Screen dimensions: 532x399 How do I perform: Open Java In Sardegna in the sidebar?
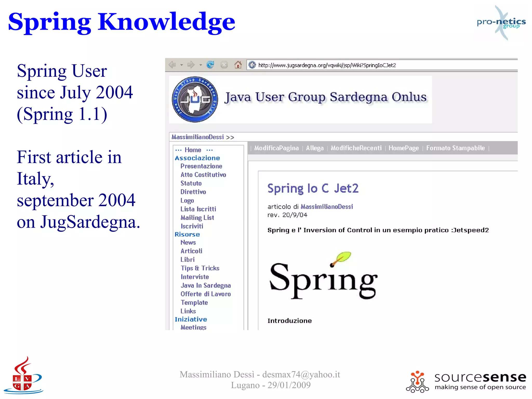tap(205, 286)
